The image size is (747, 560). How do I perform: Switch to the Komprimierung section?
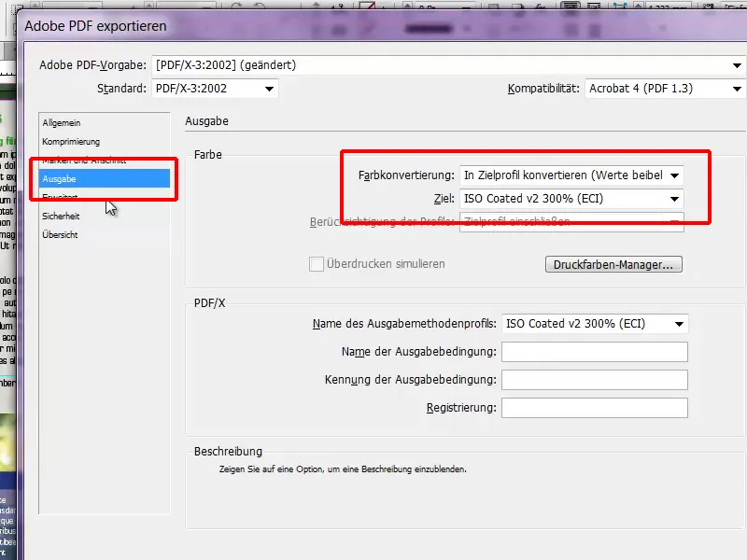(x=71, y=142)
